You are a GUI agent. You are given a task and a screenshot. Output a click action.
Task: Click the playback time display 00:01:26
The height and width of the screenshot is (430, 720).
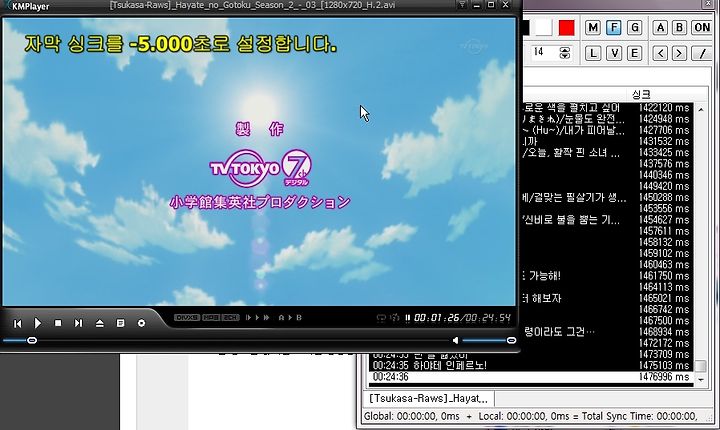pyautogui.click(x=436, y=317)
